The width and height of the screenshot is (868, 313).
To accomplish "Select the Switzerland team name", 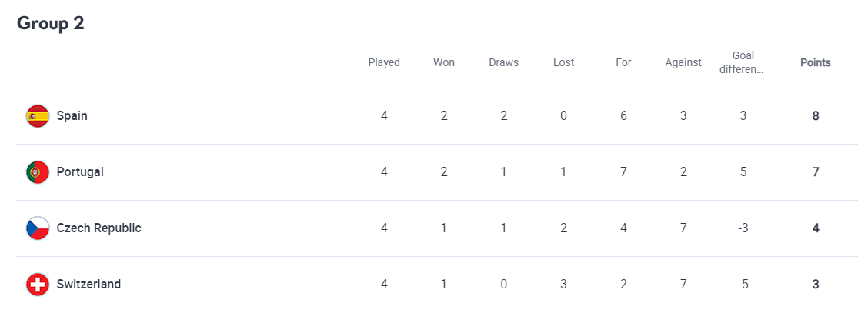I will tap(88, 285).
